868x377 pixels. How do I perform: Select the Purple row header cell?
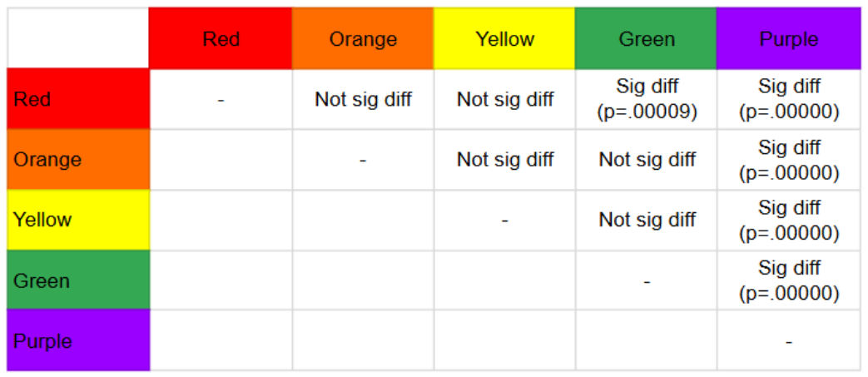(x=78, y=340)
